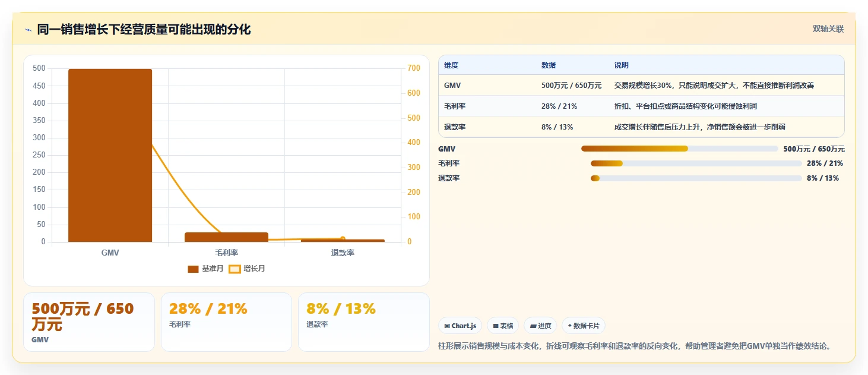868x375 pixels.
Task: Click the Chart.js tag
Action: point(460,326)
